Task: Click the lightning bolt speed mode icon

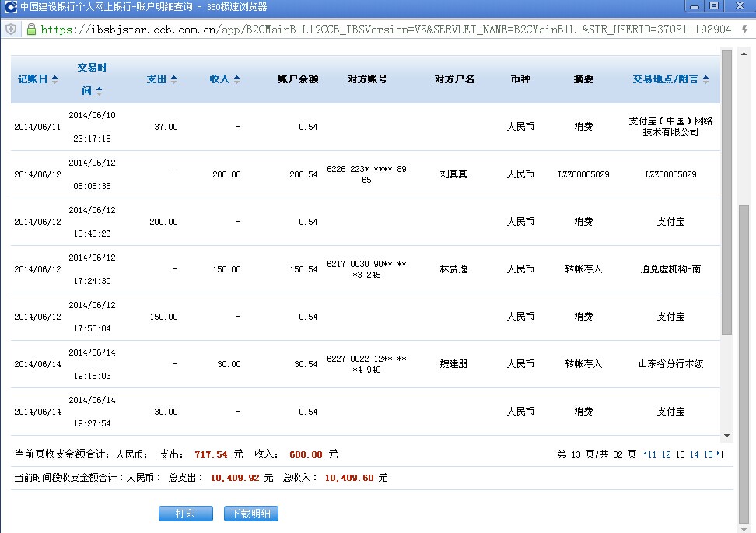Action: tap(744, 30)
